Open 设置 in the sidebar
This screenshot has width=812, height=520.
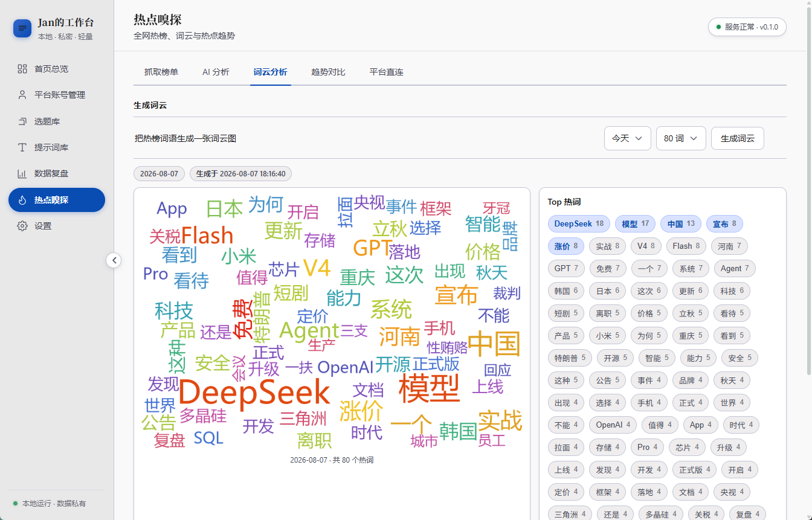click(57, 226)
